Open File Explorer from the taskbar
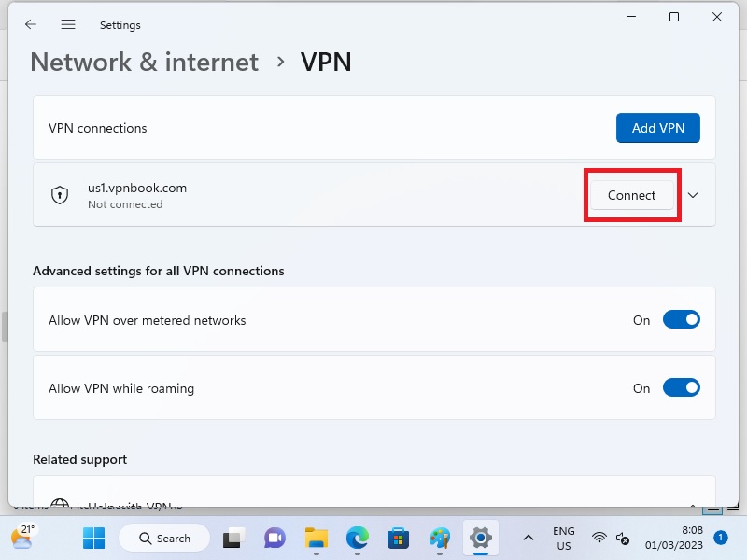Image resolution: width=747 pixels, height=560 pixels. 317,539
